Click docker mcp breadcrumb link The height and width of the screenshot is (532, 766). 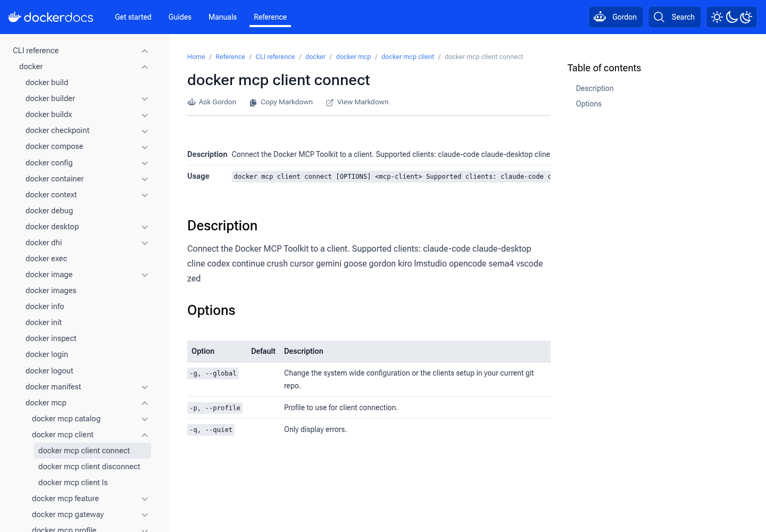click(353, 57)
